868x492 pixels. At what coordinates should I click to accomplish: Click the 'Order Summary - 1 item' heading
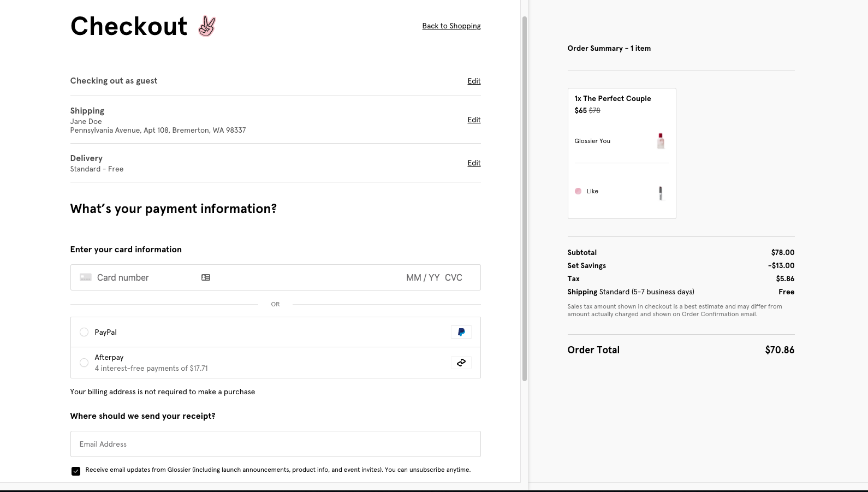pyautogui.click(x=609, y=48)
